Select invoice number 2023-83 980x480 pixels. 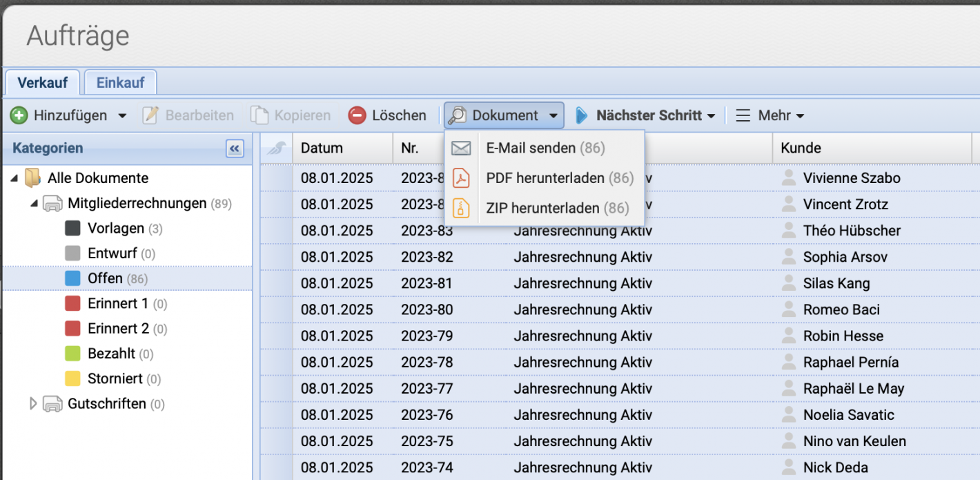(427, 231)
